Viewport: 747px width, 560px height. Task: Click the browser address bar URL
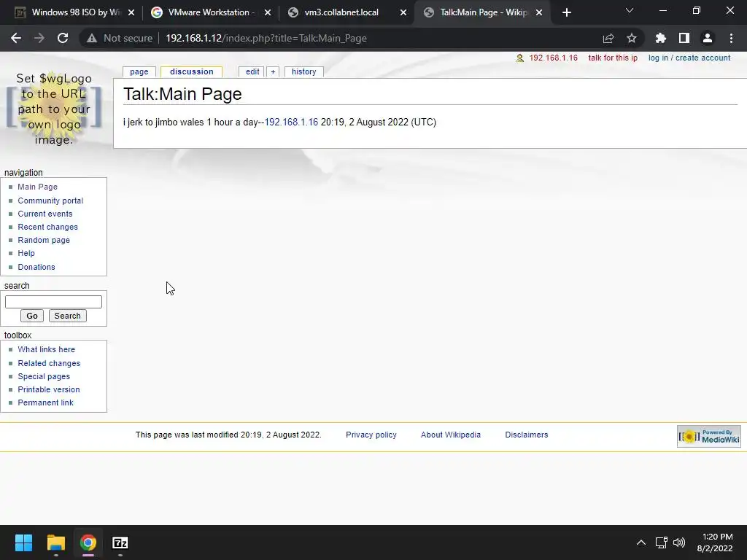(266, 38)
